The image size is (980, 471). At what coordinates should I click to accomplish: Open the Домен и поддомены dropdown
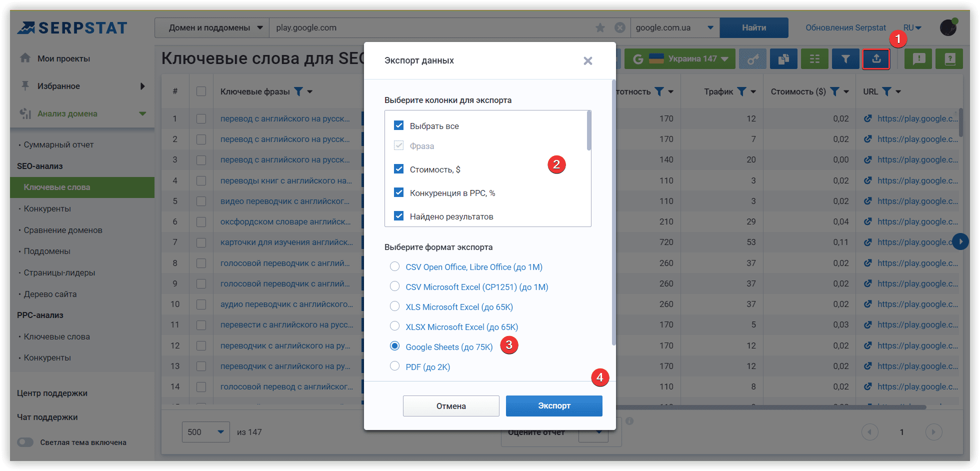coord(212,27)
